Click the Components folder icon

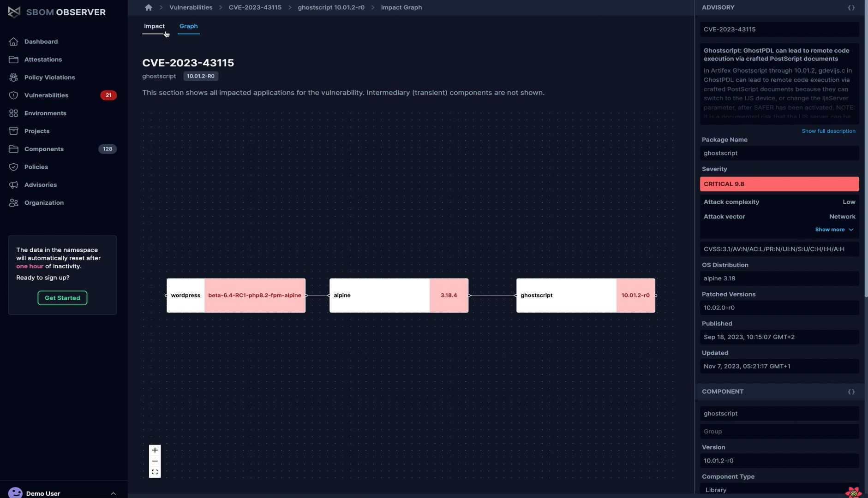[x=13, y=149]
